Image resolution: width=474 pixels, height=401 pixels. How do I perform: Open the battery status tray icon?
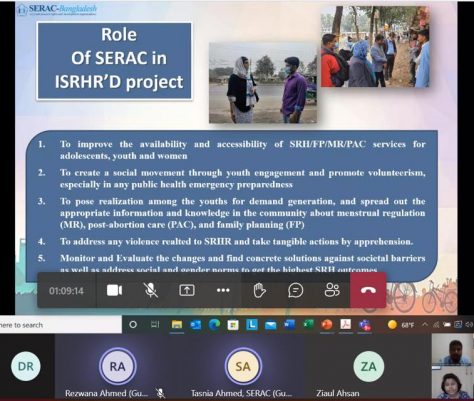click(447, 325)
